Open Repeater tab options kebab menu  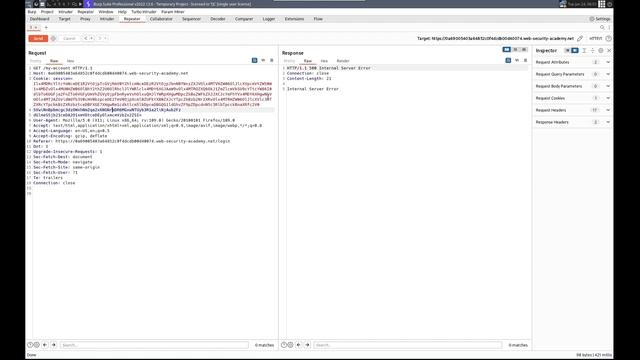609,27
